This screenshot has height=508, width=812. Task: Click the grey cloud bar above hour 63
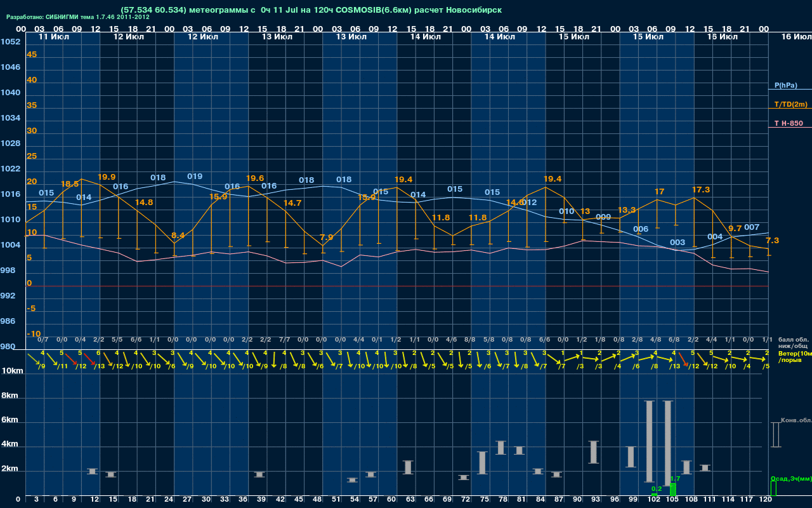(408, 467)
